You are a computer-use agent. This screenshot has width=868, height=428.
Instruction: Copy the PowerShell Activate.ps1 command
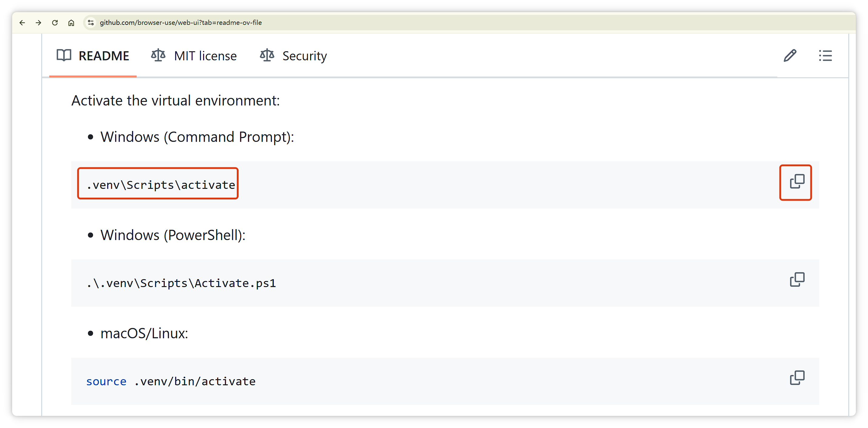point(797,279)
